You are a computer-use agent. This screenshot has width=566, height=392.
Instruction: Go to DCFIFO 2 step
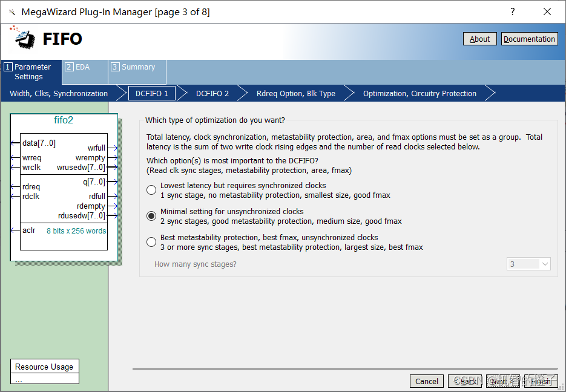tap(212, 93)
